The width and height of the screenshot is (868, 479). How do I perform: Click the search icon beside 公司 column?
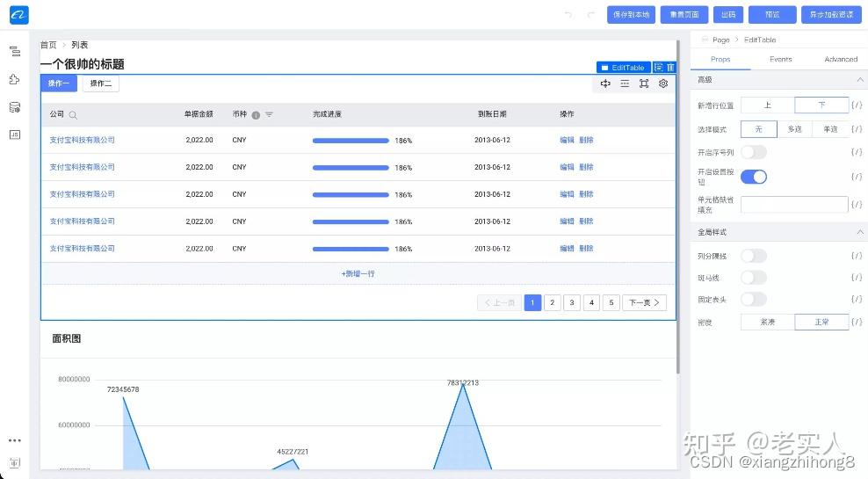click(x=73, y=115)
